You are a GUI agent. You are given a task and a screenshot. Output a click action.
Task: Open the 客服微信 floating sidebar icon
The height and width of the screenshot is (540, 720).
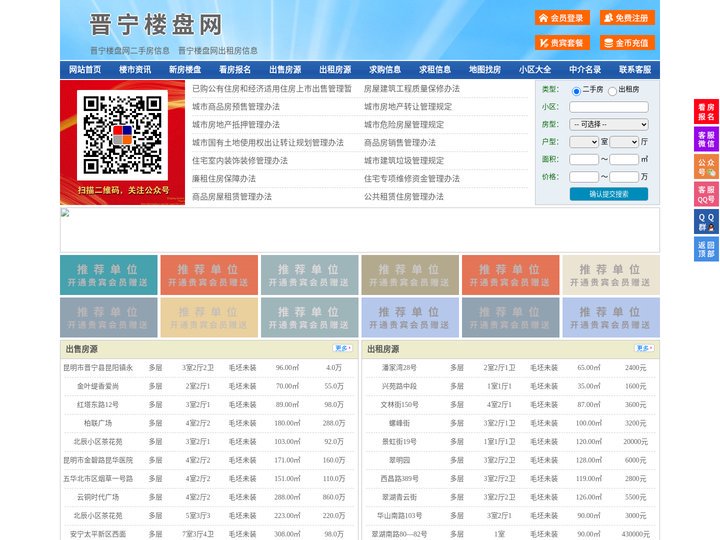[x=706, y=139]
